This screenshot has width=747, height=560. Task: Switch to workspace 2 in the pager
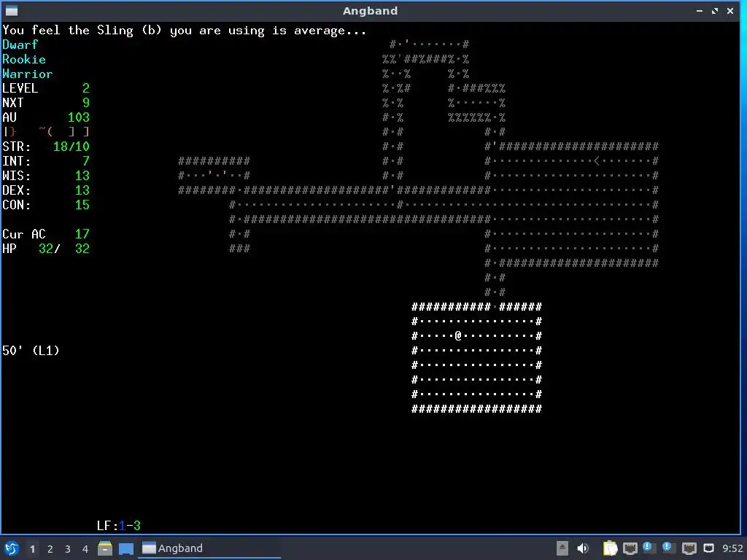point(50,549)
